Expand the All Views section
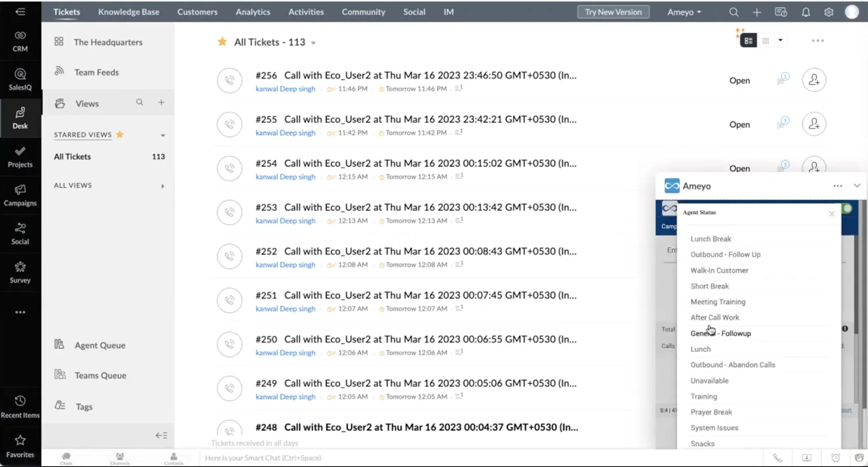The height and width of the screenshot is (467, 868). [x=162, y=186]
